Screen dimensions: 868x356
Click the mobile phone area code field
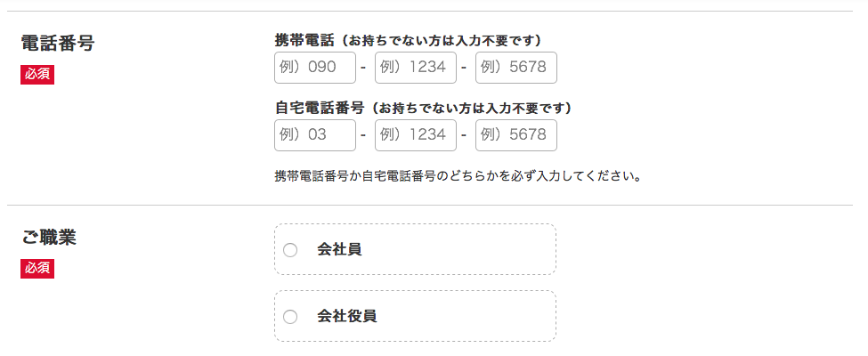point(315,68)
